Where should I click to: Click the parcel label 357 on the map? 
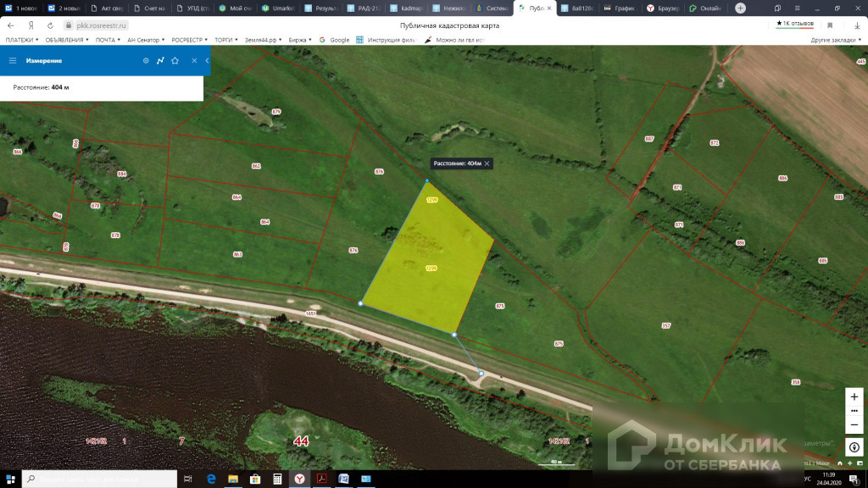click(x=666, y=325)
